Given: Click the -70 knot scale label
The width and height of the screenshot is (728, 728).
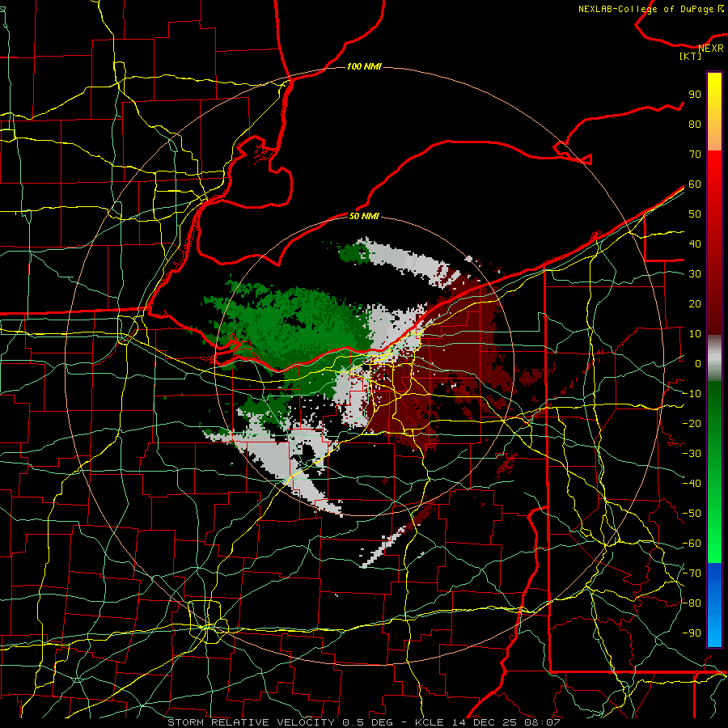Looking at the screenshot, I should coord(692,573).
